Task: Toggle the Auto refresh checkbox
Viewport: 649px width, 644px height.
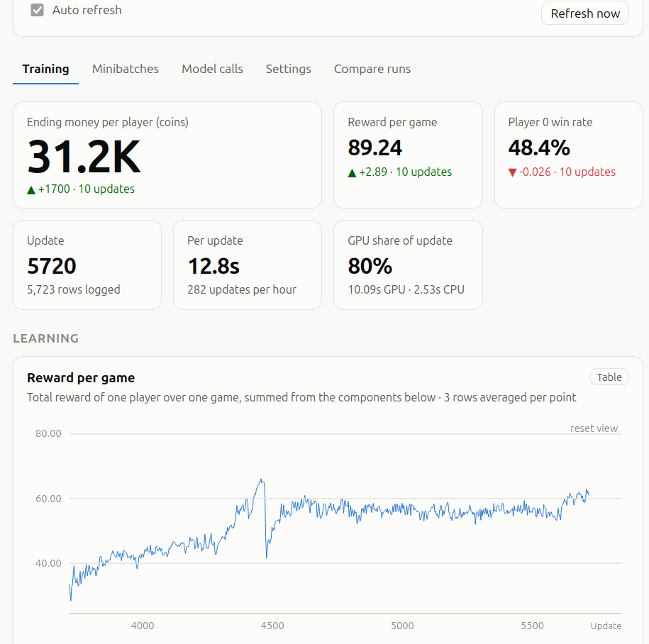Action: coord(38,10)
